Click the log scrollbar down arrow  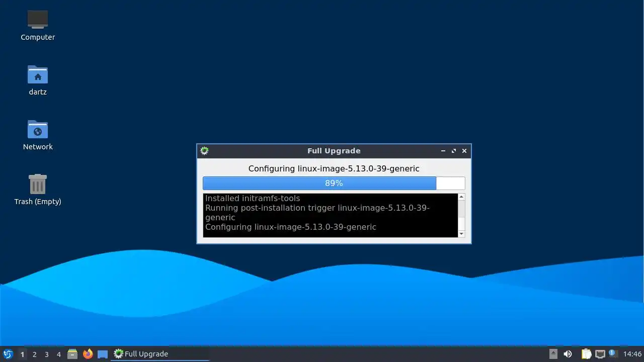click(x=461, y=234)
